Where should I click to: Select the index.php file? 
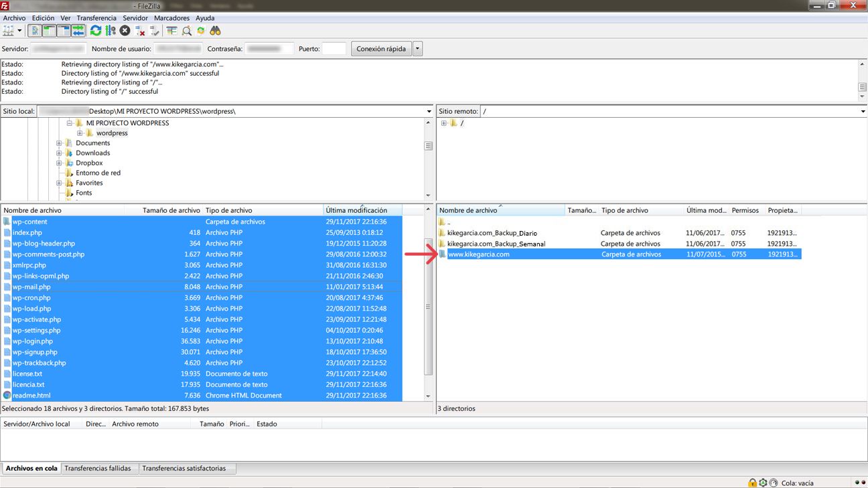(202, 232)
